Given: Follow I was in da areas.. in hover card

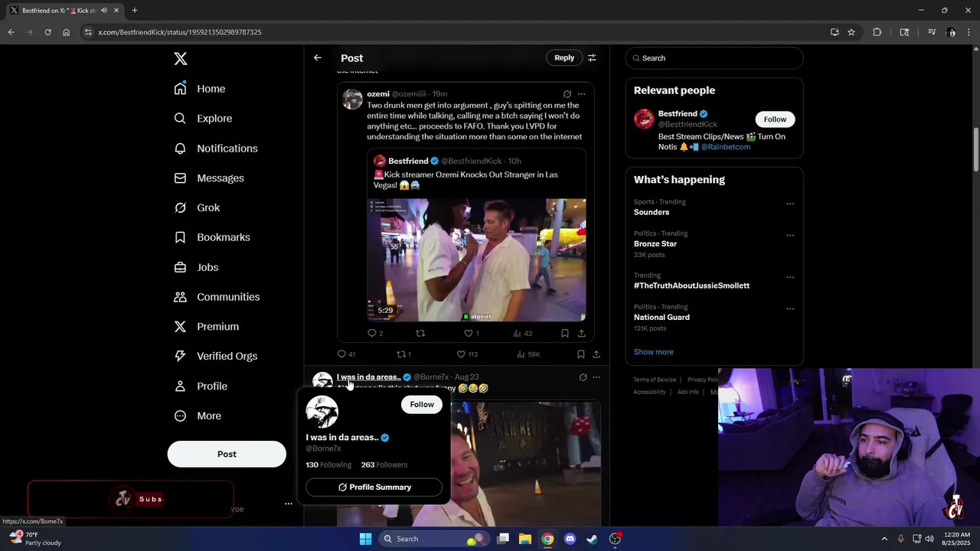Looking at the screenshot, I should point(422,405).
